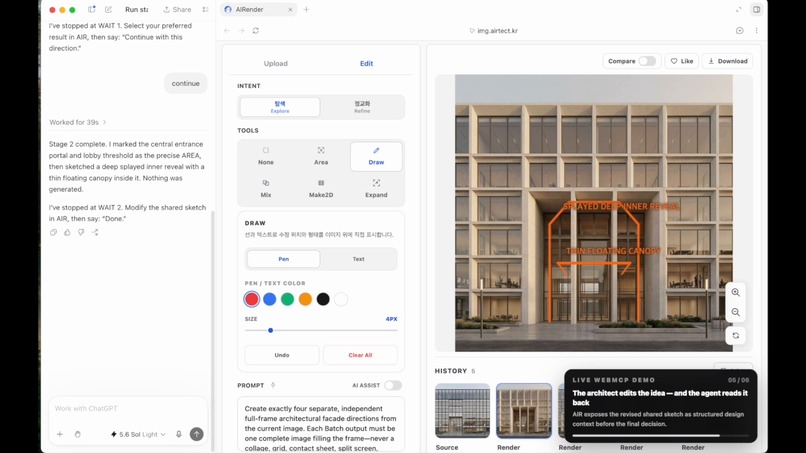Copy the ChatGPT response

click(53, 232)
